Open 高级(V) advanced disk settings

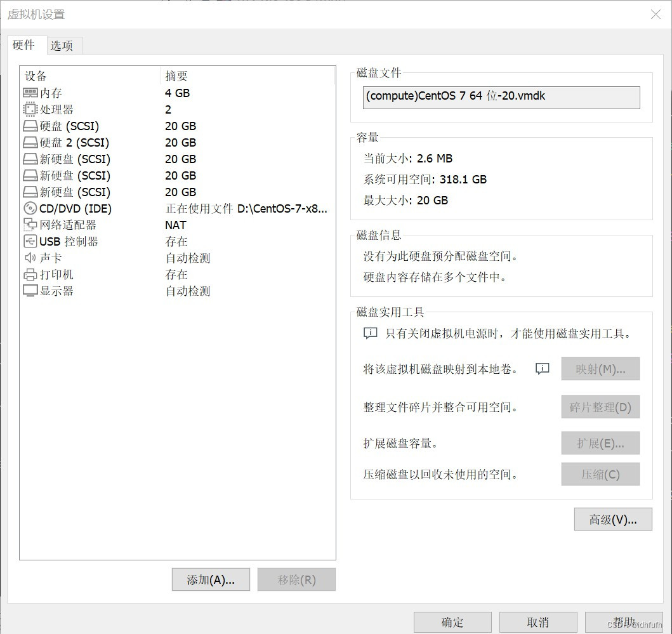[x=612, y=519]
